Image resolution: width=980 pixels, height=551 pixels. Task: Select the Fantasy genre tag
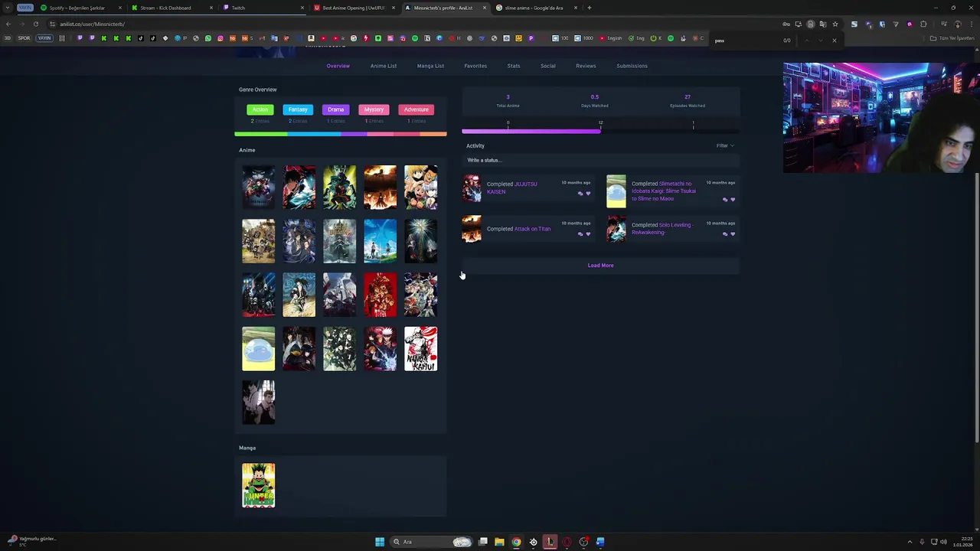(x=298, y=109)
